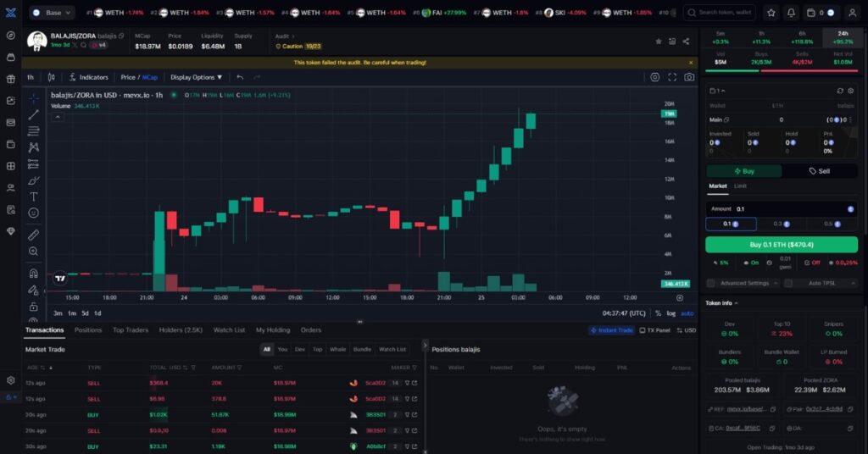This screenshot has width=868, height=454.
Task: Toggle the MCap chart view
Action: pyautogui.click(x=149, y=77)
